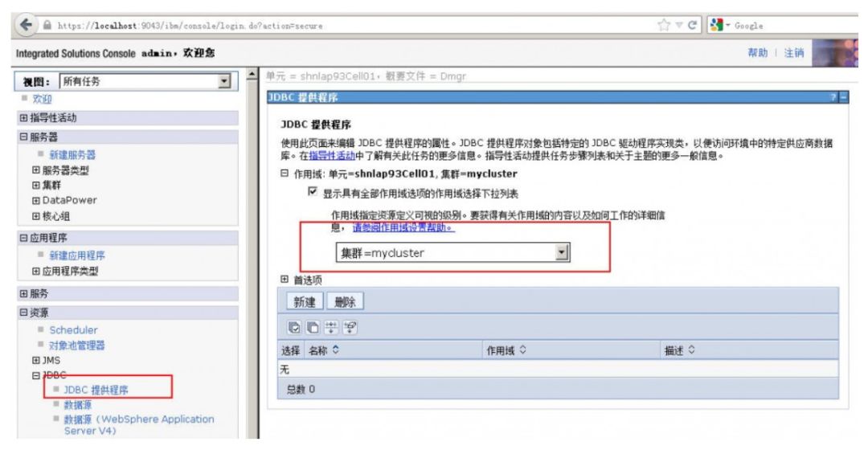Open the 欢迎 link in navigation
The width and height of the screenshot is (868, 458).
tap(42, 99)
